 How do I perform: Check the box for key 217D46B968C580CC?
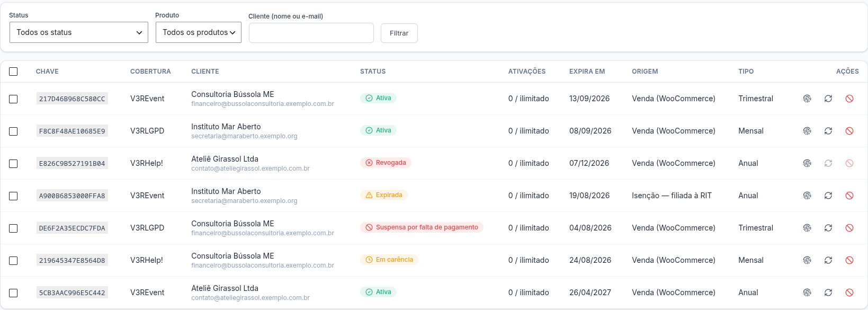coord(13,99)
